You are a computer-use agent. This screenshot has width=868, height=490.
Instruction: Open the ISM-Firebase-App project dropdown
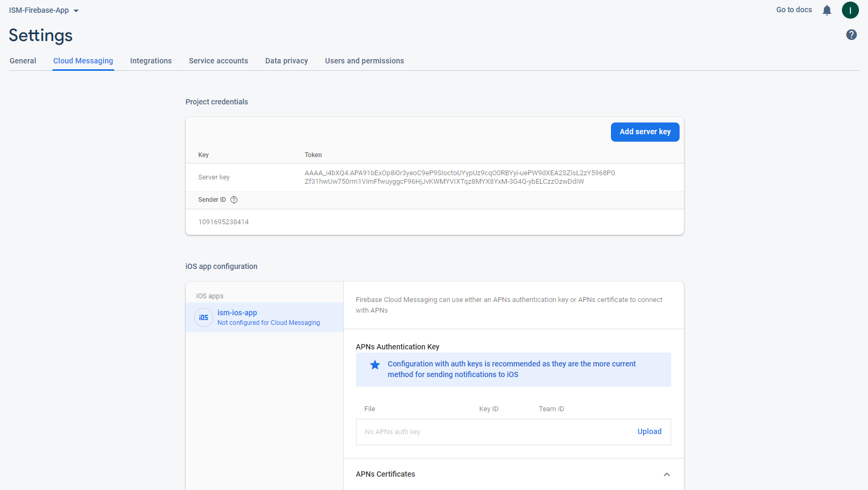point(44,10)
